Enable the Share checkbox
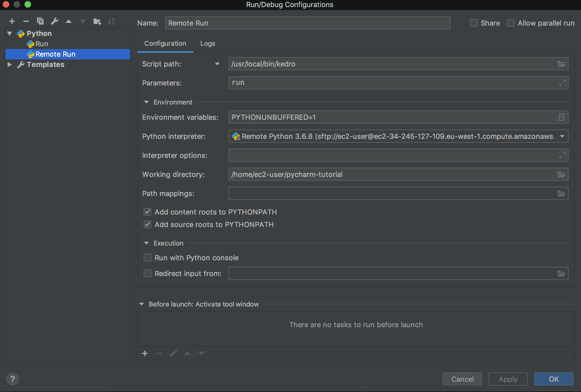 474,23
